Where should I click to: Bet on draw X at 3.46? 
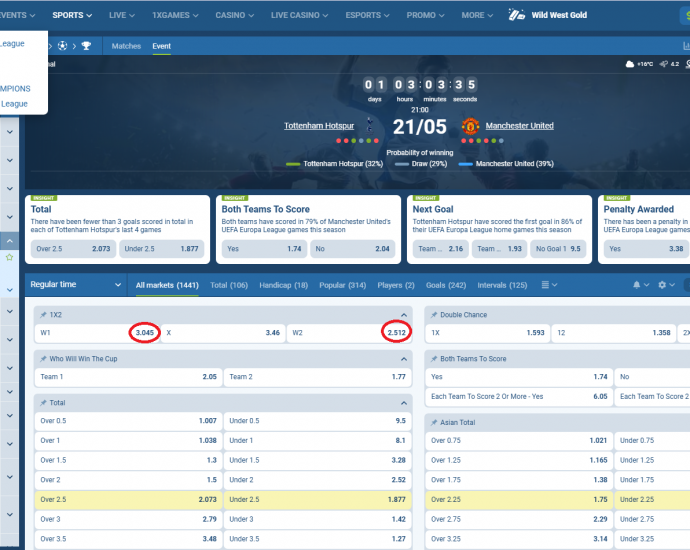223,333
